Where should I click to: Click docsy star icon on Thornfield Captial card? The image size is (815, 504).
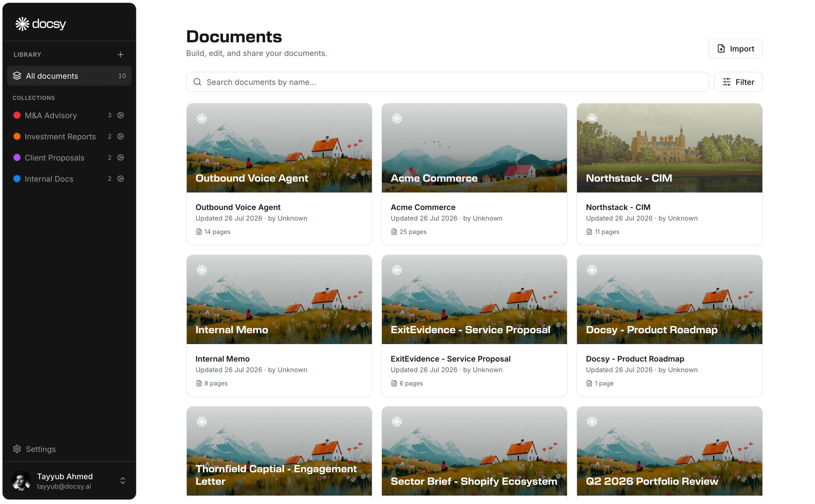point(202,422)
